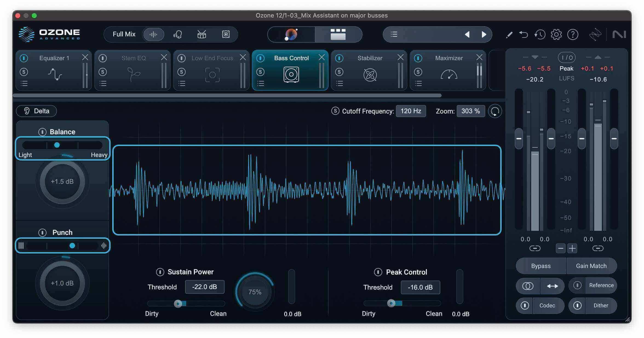644x338 pixels.
Task: Enable the Low End Focus module power
Action: point(182,58)
